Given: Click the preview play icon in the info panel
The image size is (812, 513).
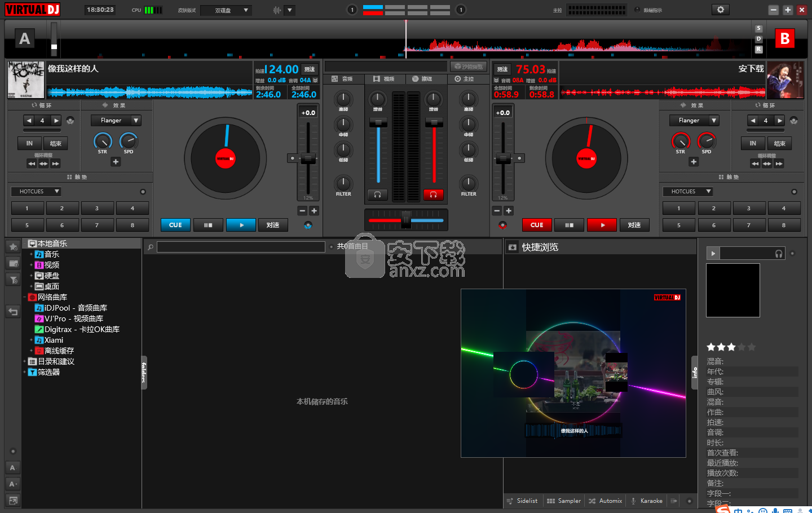Looking at the screenshot, I should (x=713, y=254).
